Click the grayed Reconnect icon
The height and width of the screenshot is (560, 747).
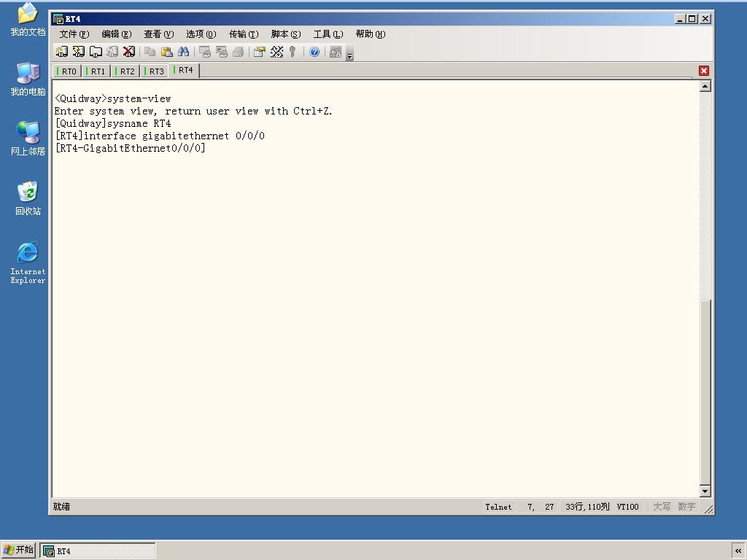[x=112, y=52]
